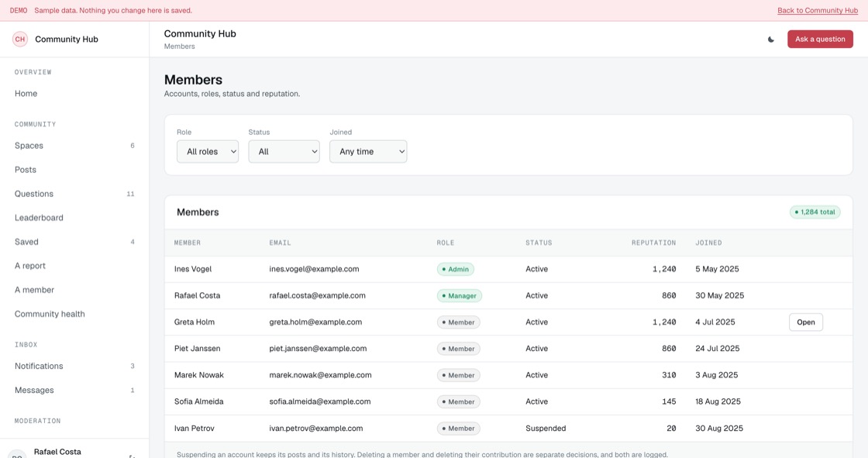Viewport: 868px width, 458px height.
Task: Open A member in the sidebar
Action: pos(74,290)
